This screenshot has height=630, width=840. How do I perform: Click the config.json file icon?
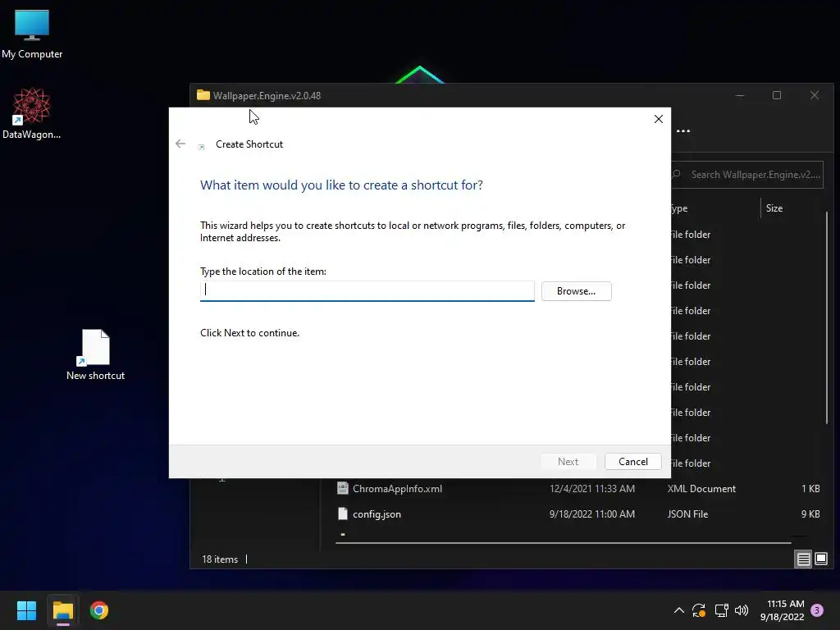(343, 514)
